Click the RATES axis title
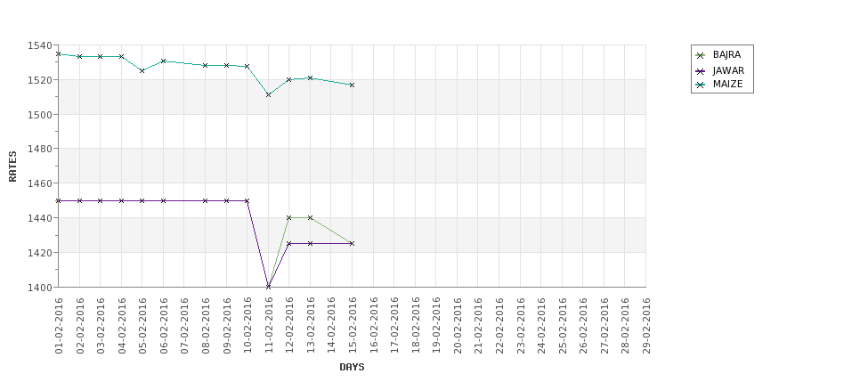 point(12,167)
